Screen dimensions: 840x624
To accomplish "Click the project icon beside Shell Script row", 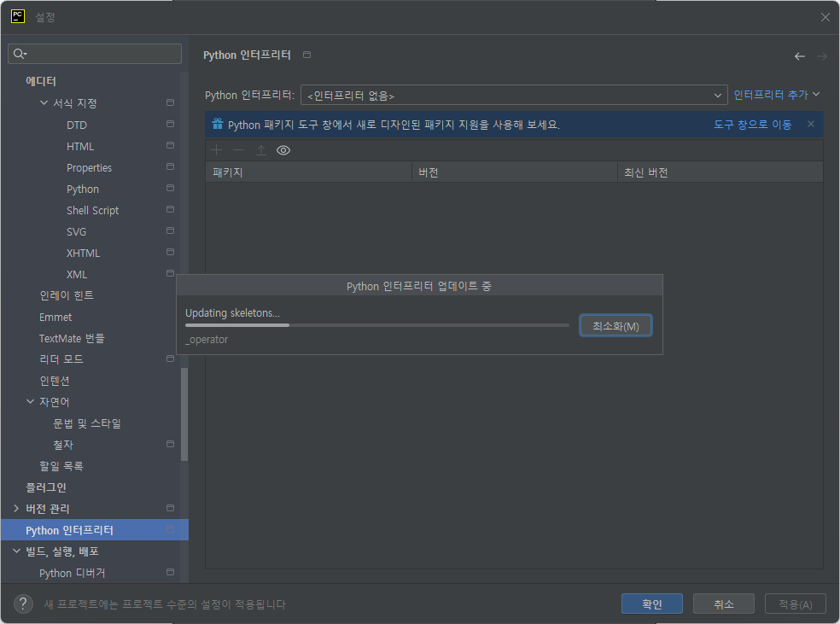I will [171, 209].
